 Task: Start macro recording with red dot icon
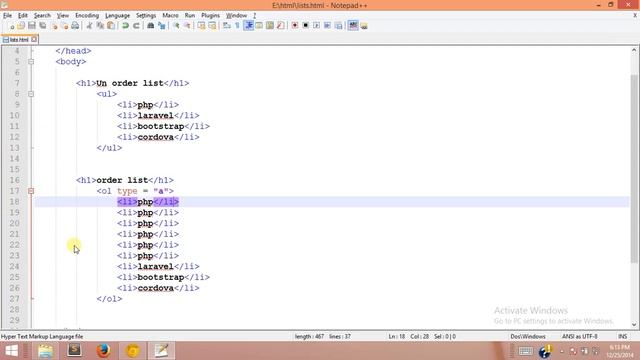coord(295,26)
